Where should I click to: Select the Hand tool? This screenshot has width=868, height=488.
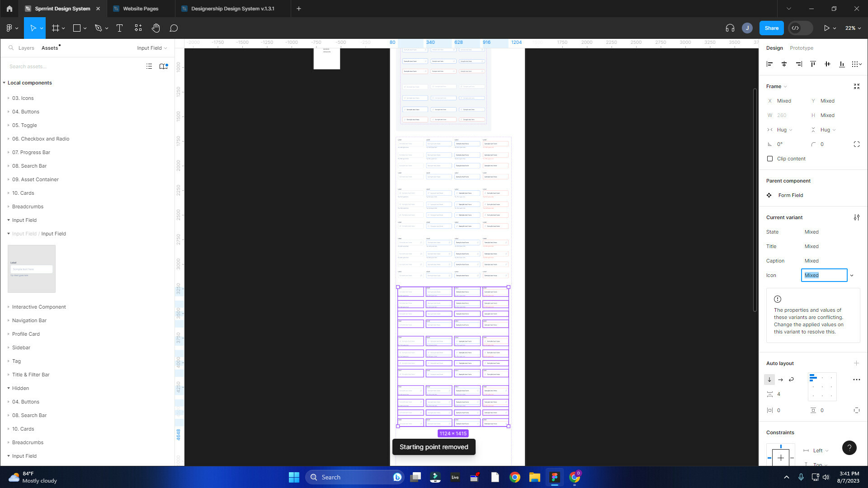coord(156,28)
